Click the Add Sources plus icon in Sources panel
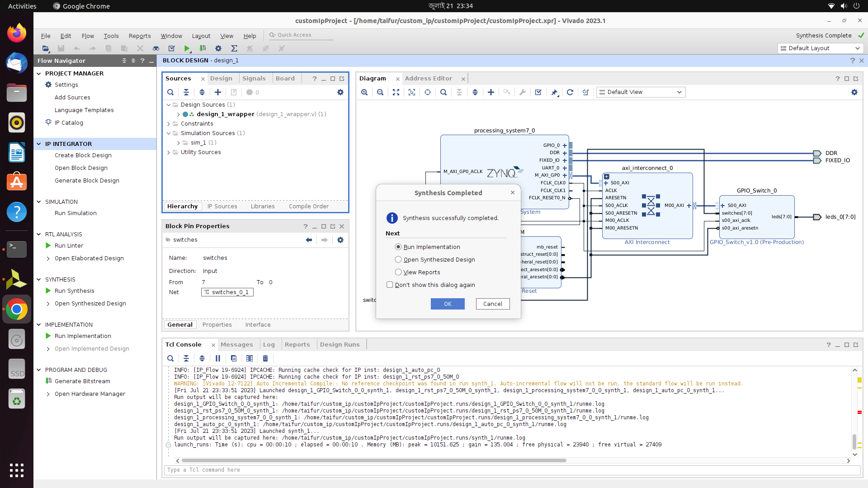The image size is (868, 488). coord(218,92)
